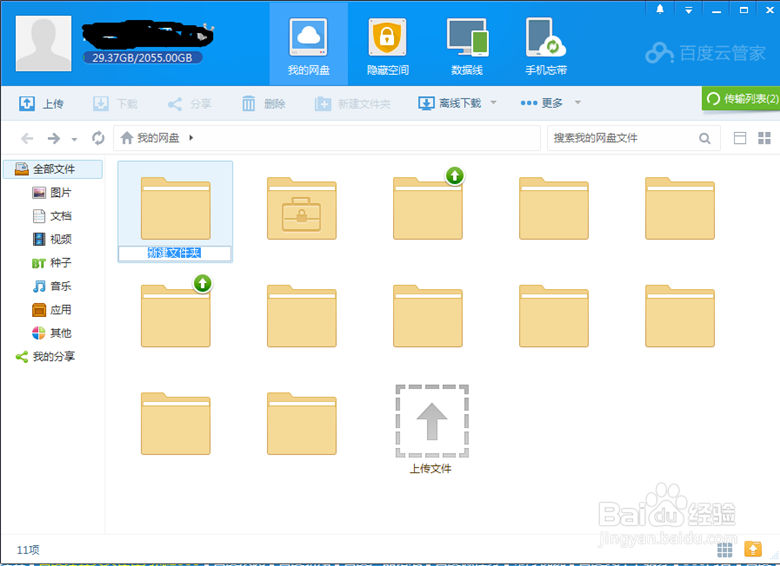Click the 删除 delete toolbar button
780x566 pixels.
(264, 103)
